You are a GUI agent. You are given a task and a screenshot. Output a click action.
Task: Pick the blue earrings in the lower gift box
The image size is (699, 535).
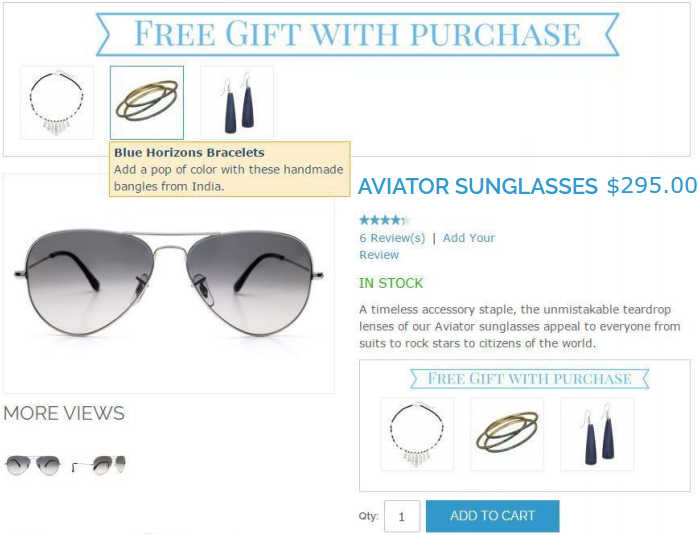pyautogui.click(x=597, y=434)
